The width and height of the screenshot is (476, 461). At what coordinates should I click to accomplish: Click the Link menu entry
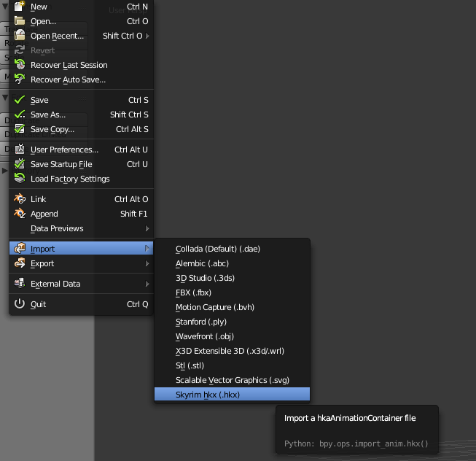point(82,199)
